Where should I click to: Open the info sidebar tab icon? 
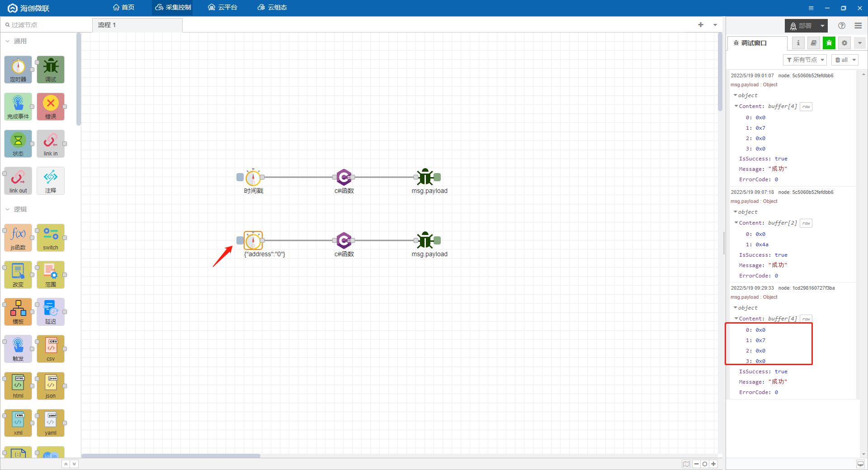tap(798, 43)
